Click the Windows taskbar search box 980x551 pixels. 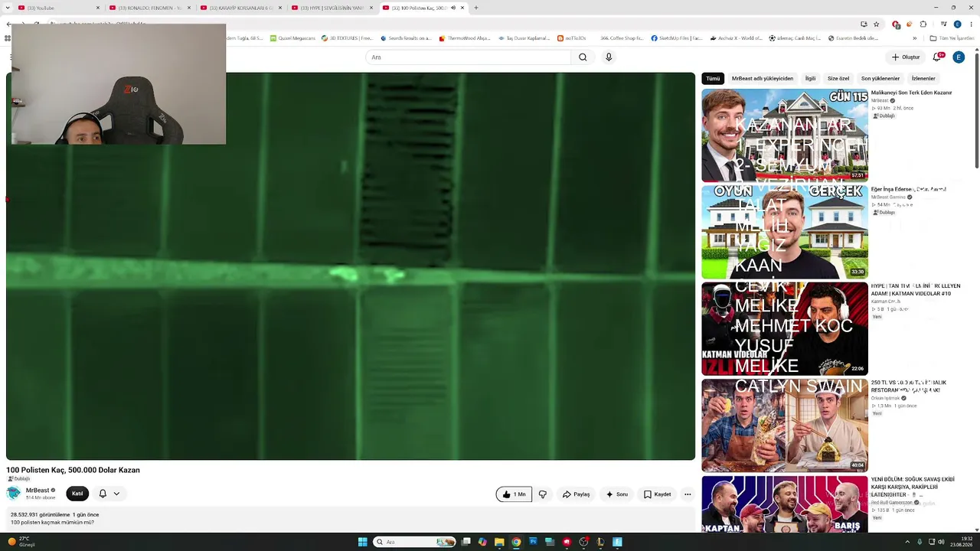[x=413, y=542]
